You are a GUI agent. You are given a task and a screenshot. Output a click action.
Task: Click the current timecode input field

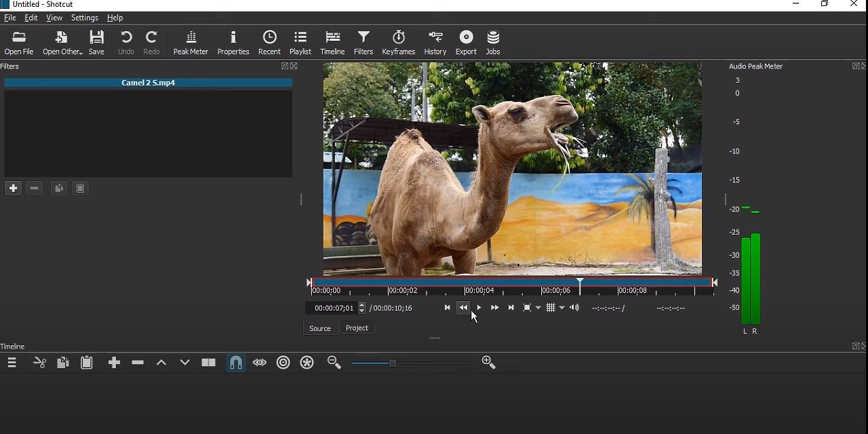point(334,308)
